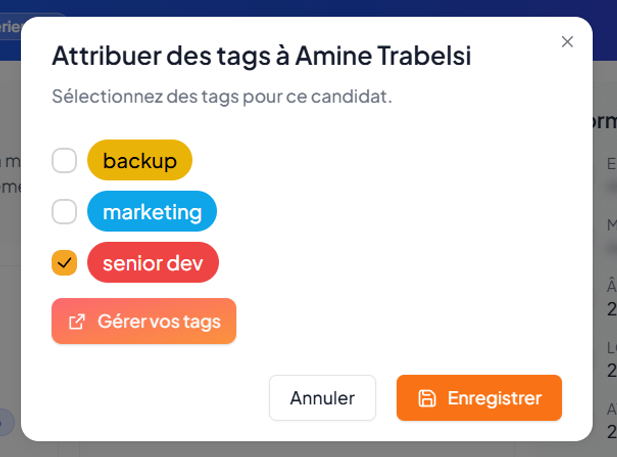Click the "Enregistrer" label text
617x457 pixels.
point(494,398)
